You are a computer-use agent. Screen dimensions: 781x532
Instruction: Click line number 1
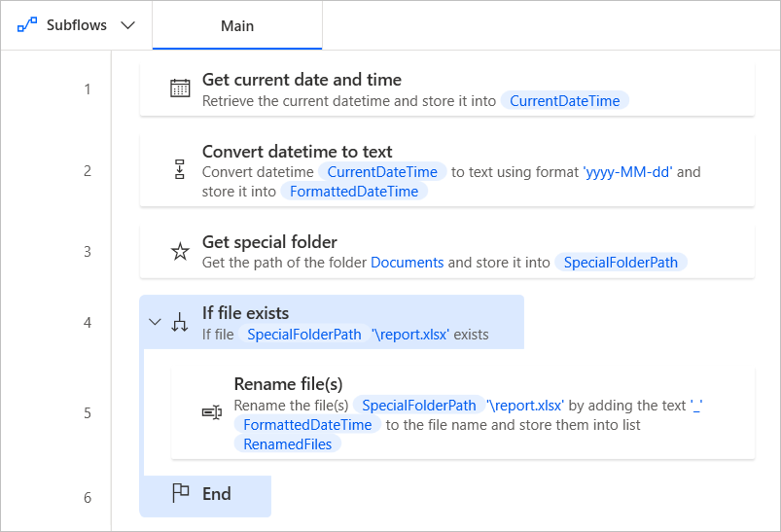pyautogui.click(x=88, y=89)
